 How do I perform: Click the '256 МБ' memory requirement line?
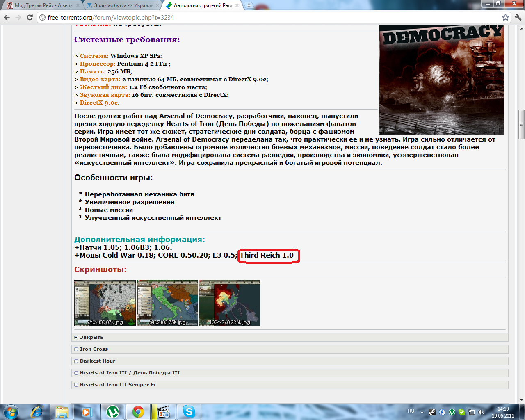pos(103,71)
